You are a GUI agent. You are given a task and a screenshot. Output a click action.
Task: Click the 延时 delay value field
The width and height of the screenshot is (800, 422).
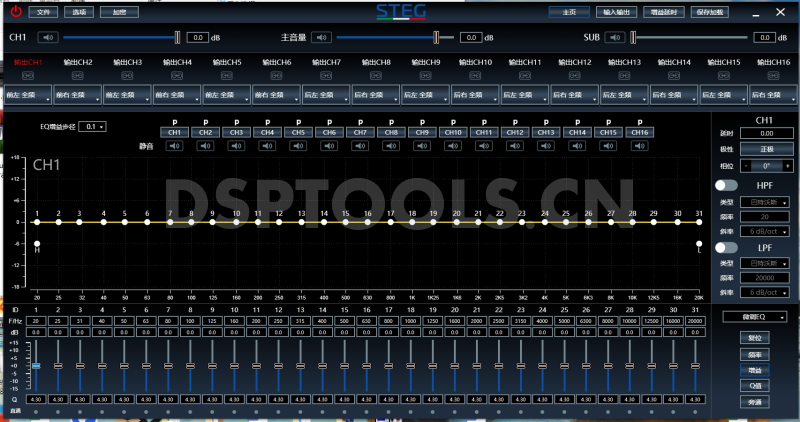pyautogui.click(x=766, y=133)
